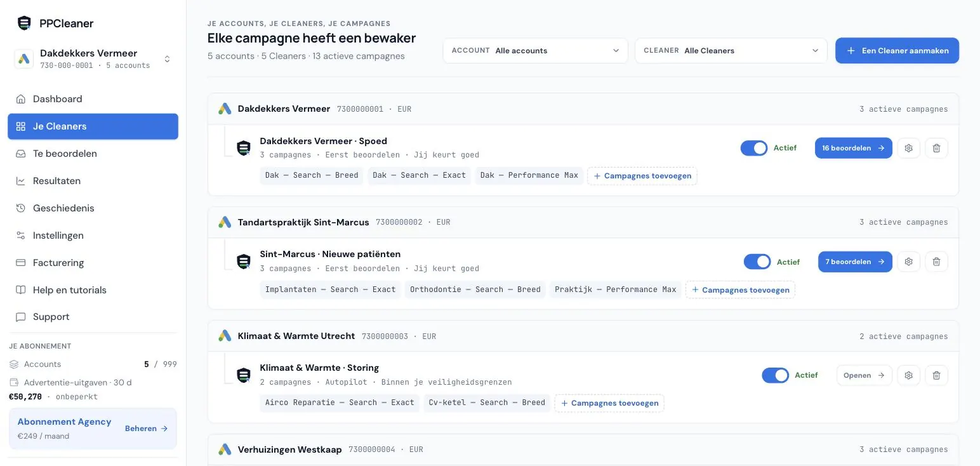Click cleaner shield icon for Klimaat & Warmte · Storing
This screenshot has width=980, height=466.
pyautogui.click(x=244, y=375)
